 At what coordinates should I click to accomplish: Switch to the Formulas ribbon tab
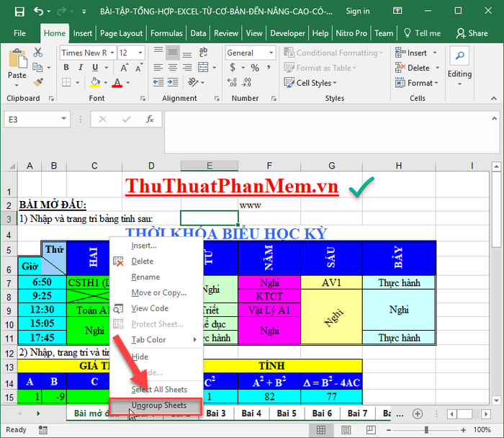[166, 33]
